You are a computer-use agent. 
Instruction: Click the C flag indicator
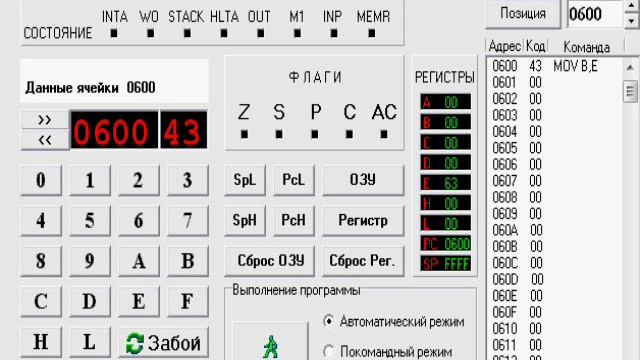point(349,134)
